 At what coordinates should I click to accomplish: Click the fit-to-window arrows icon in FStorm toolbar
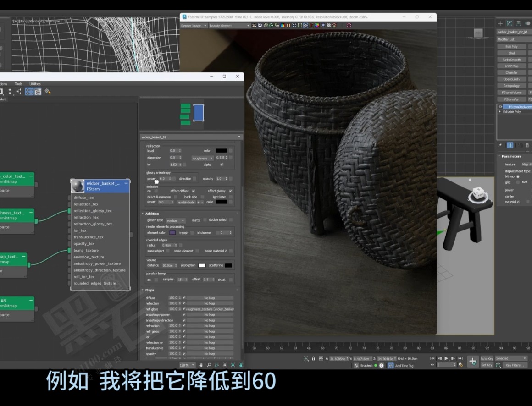[294, 25]
